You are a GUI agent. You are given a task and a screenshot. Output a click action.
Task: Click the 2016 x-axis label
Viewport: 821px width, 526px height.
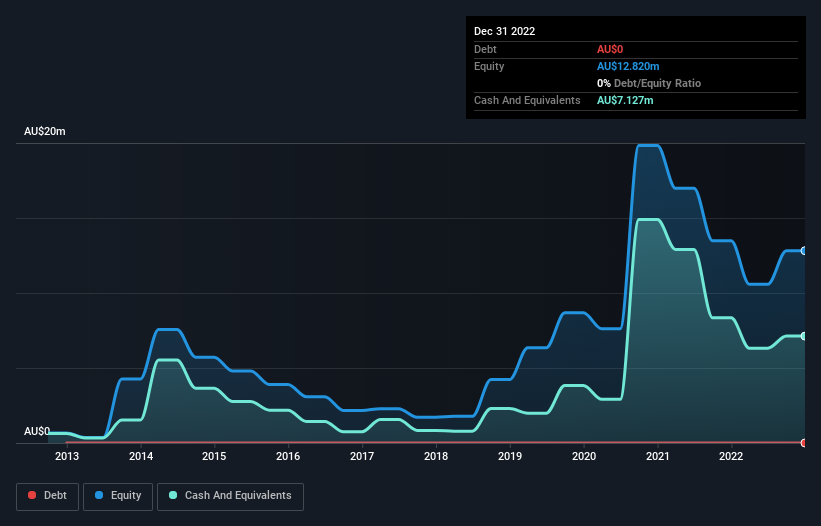click(x=288, y=456)
